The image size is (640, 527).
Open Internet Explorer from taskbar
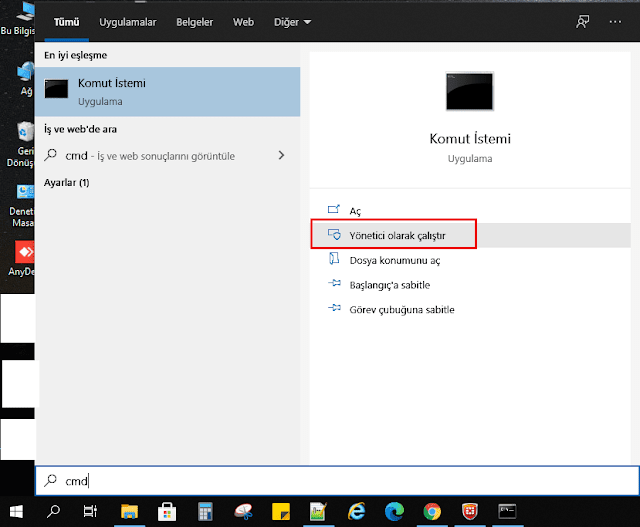click(x=356, y=511)
